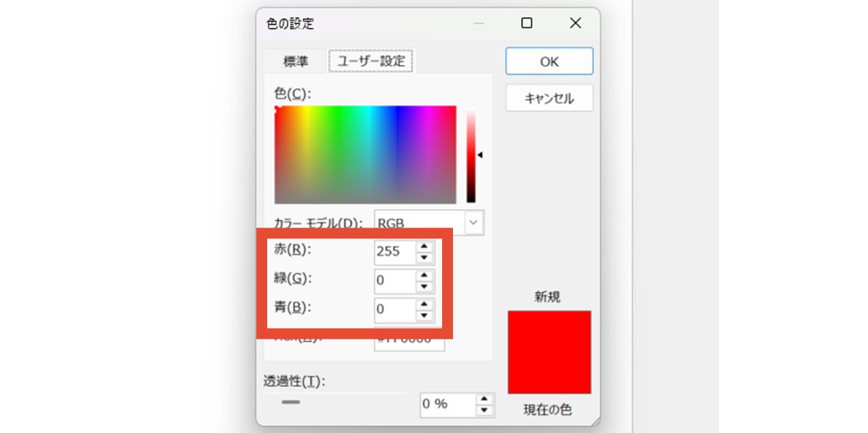This screenshot has width=868, height=433.
Task: Confirm color with the OK button
Action: (x=549, y=62)
